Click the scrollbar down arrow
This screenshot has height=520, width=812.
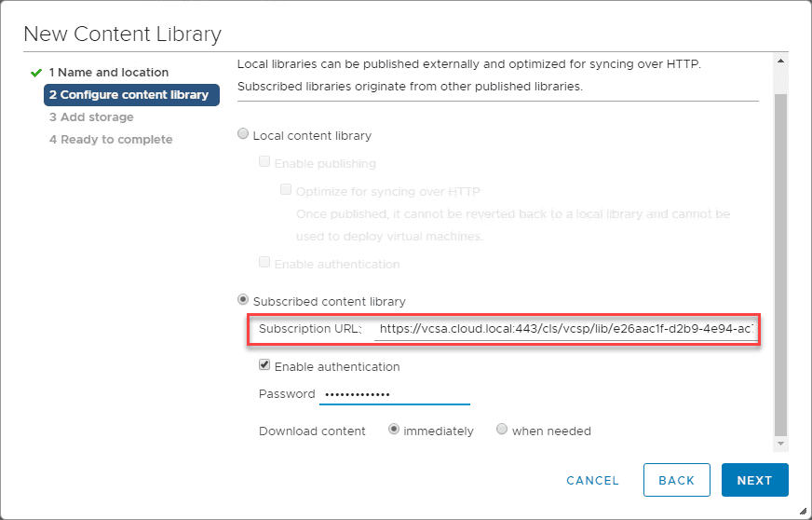coord(780,445)
